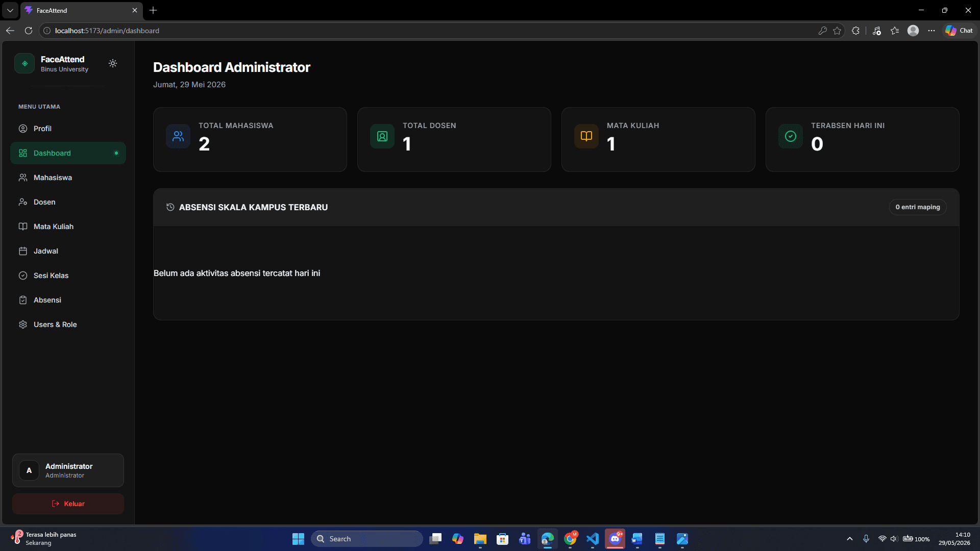The image size is (980, 551).
Task: Click the Keluar logout button
Action: (68, 504)
